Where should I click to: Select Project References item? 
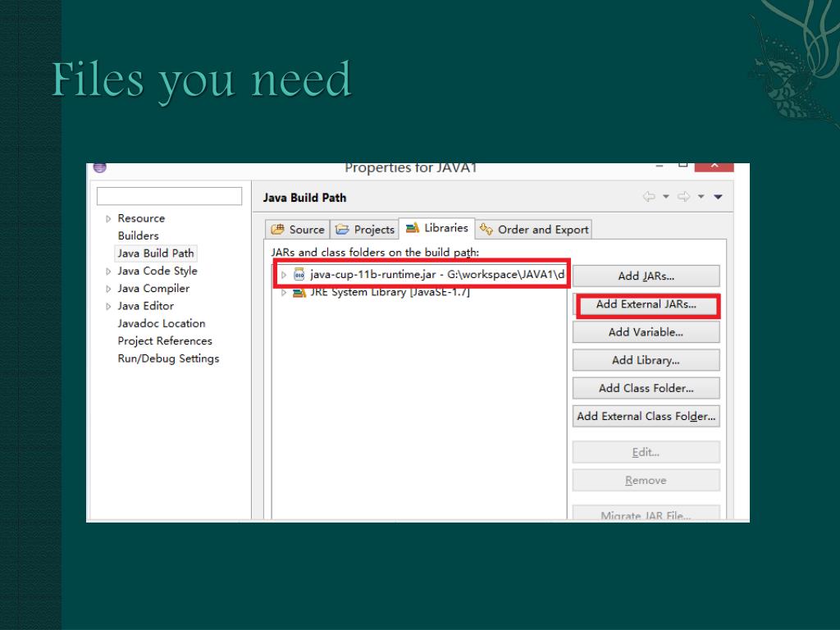pos(165,341)
